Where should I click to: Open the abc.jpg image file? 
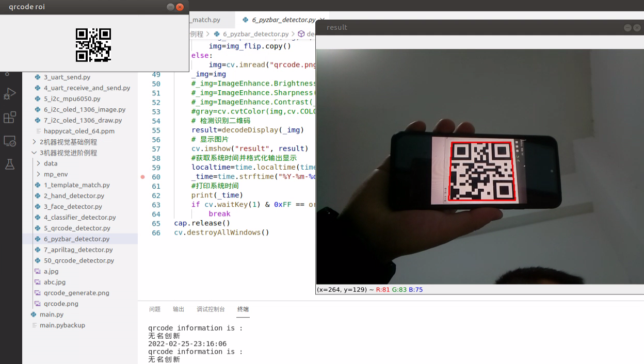[55, 283]
